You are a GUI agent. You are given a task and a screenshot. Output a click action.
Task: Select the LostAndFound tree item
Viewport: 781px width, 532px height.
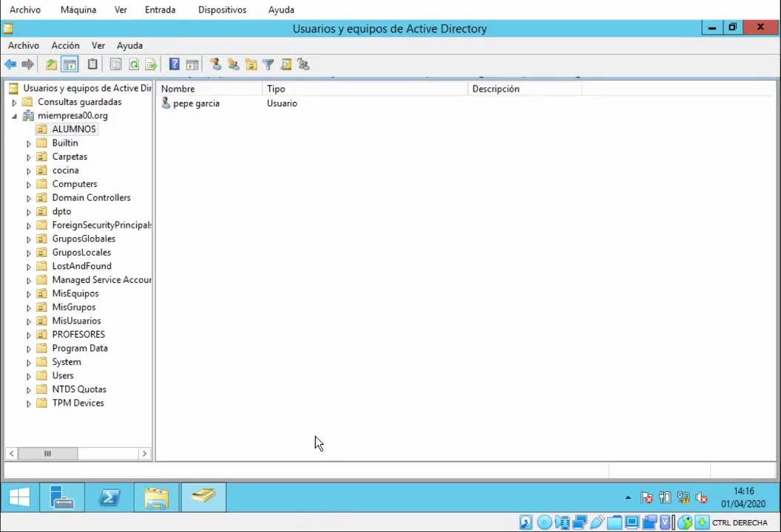81,266
